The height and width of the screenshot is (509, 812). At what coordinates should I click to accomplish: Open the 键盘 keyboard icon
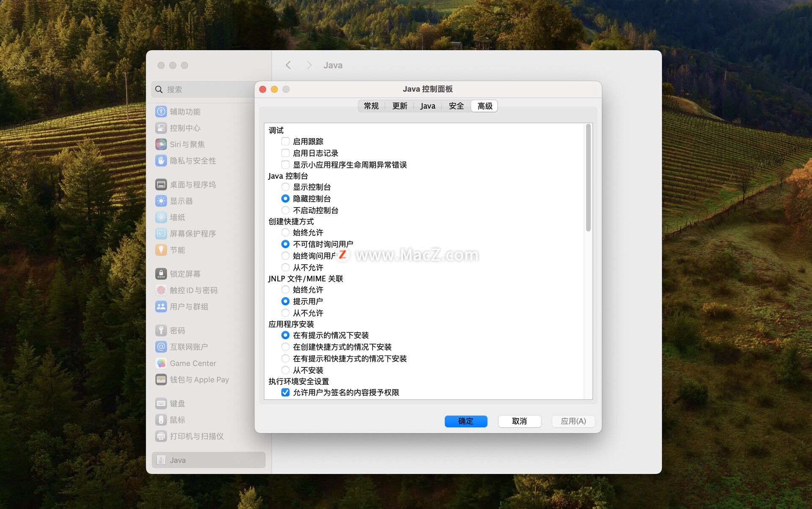click(x=161, y=403)
